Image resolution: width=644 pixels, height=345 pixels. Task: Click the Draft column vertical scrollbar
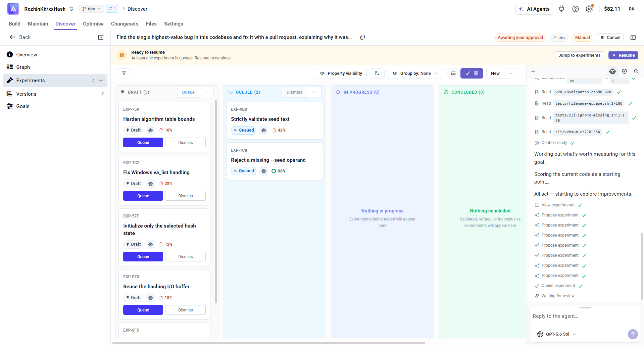pyautogui.click(x=215, y=201)
